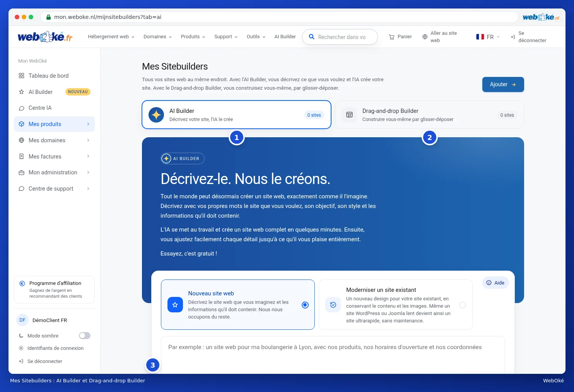Toggle the Mode sombre switch
The height and width of the screenshot is (392, 574).
[x=85, y=336]
